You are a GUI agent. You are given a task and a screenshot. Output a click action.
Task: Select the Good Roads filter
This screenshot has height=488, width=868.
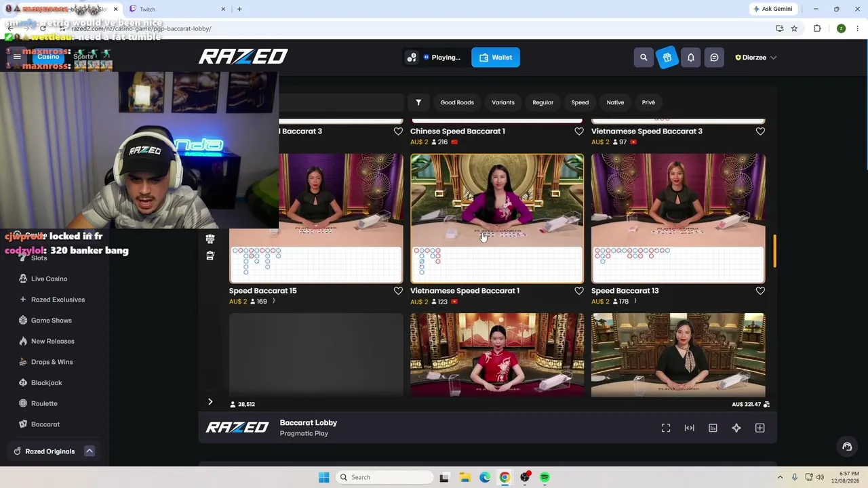(x=457, y=102)
